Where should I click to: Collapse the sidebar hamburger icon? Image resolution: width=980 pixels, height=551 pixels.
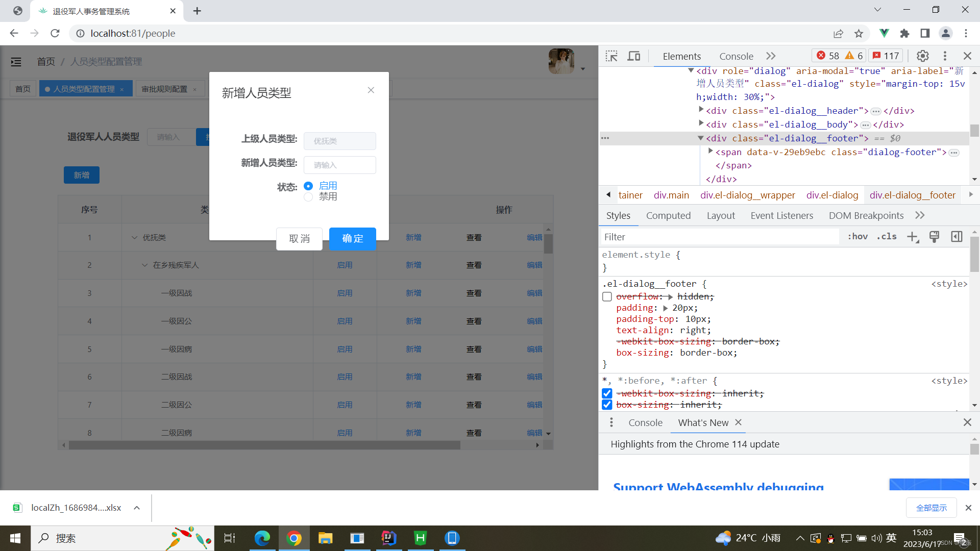tap(16, 62)
